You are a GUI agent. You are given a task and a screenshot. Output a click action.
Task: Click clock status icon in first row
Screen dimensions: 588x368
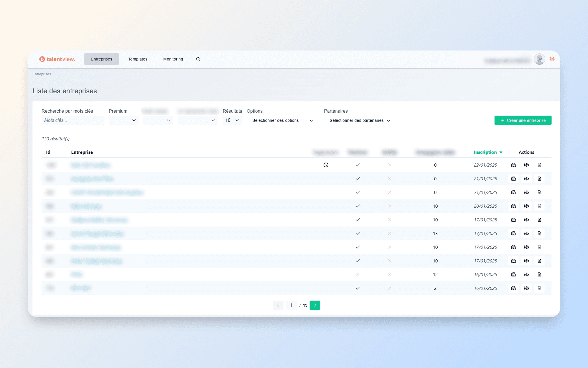tap(326, 165)
